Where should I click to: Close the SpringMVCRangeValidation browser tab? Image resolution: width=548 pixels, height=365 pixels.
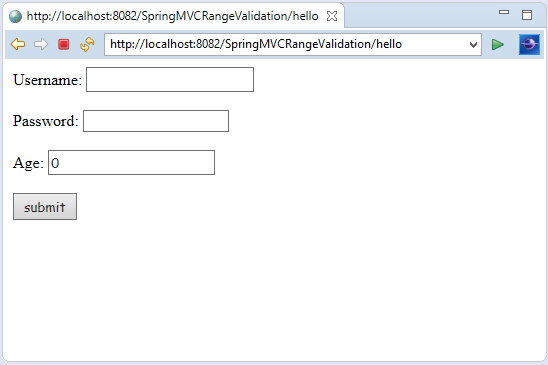332,16
